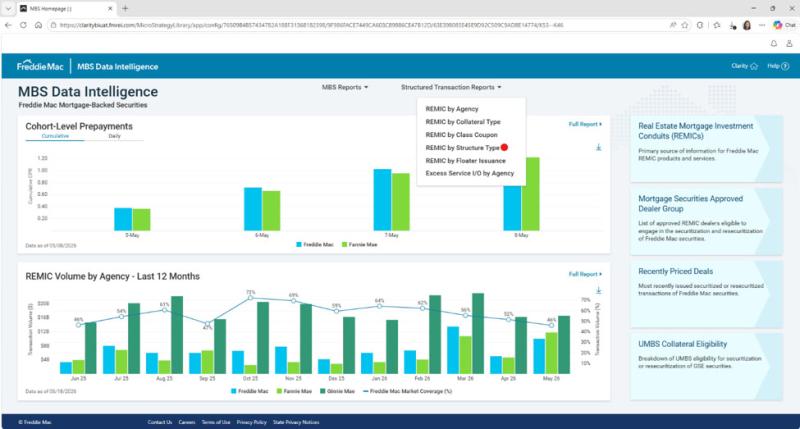Image resolution: width=800 pixels, height=429 pixels.
Task: Add this page to favorites star
Action: [685, 25]
